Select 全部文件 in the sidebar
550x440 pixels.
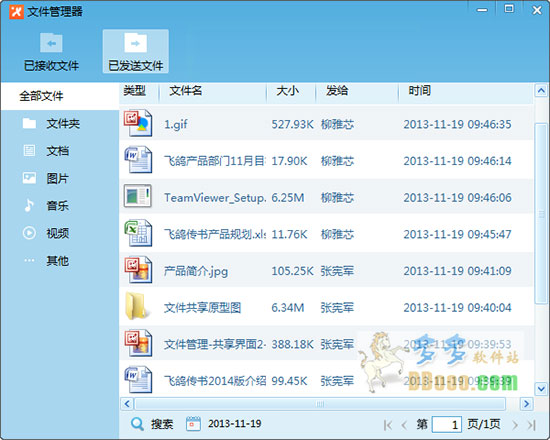(60, 96)
